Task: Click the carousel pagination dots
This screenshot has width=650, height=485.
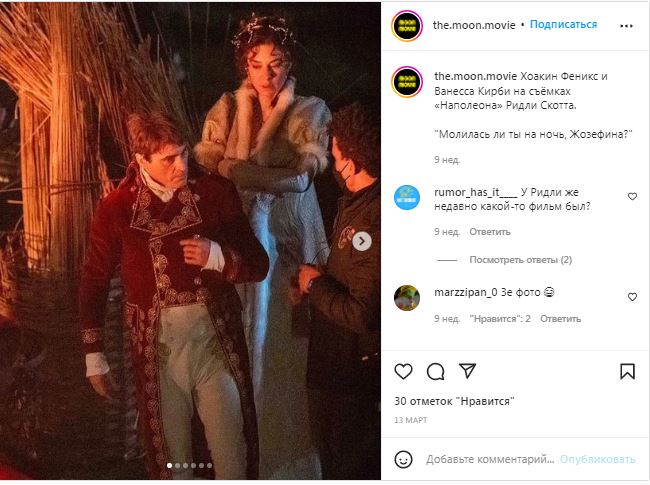Action: (x=189, y=465)
